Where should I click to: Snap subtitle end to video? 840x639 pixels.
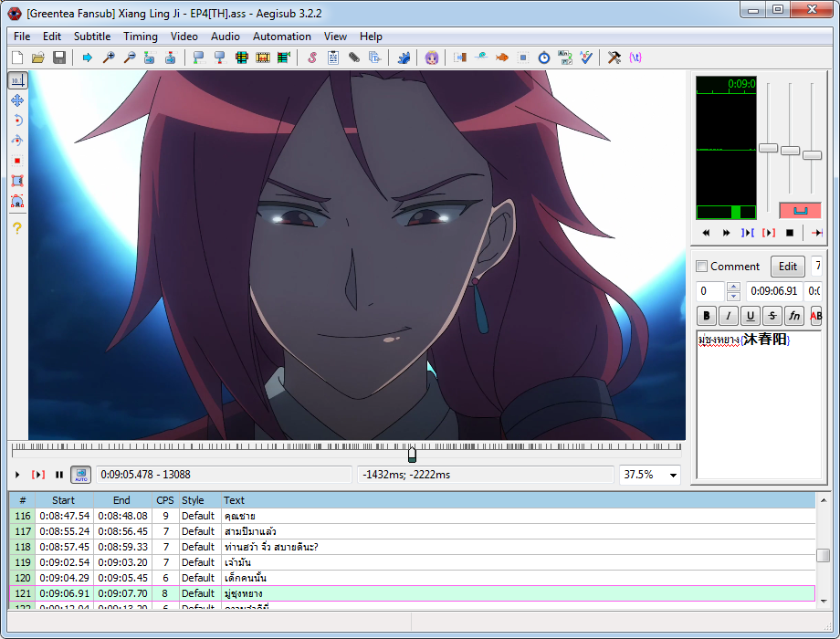[x=220, y=58]
